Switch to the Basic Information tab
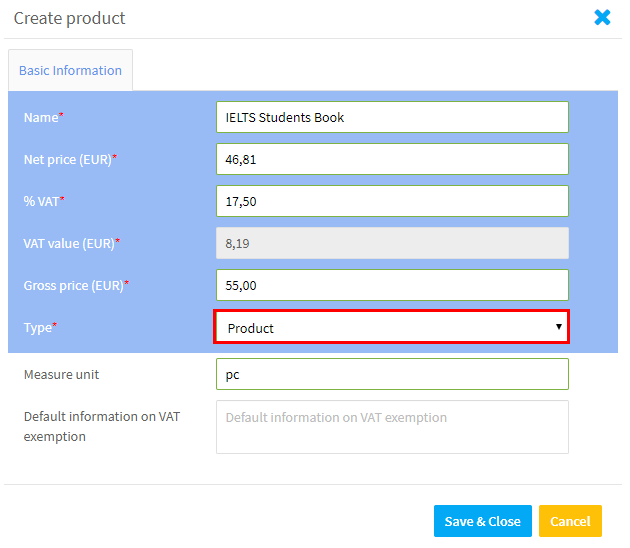 [70, 70]
